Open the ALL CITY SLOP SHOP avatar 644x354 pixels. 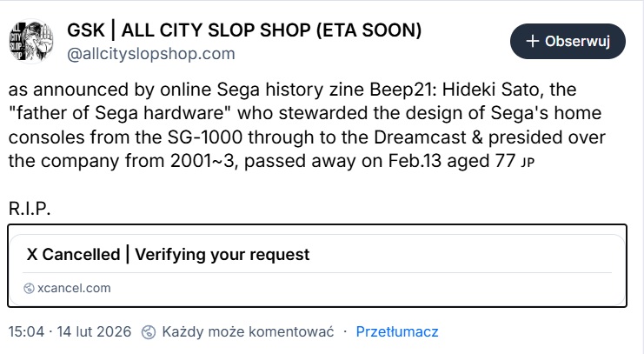(x=29, y=41)
